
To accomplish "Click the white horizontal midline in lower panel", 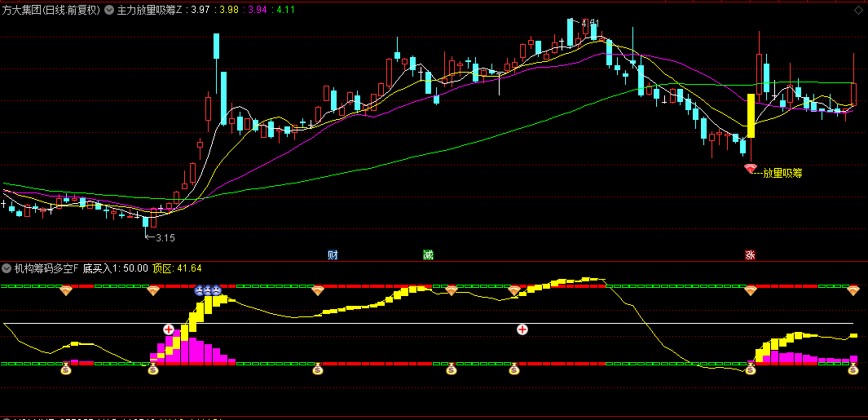I will (x=429, y=323).
